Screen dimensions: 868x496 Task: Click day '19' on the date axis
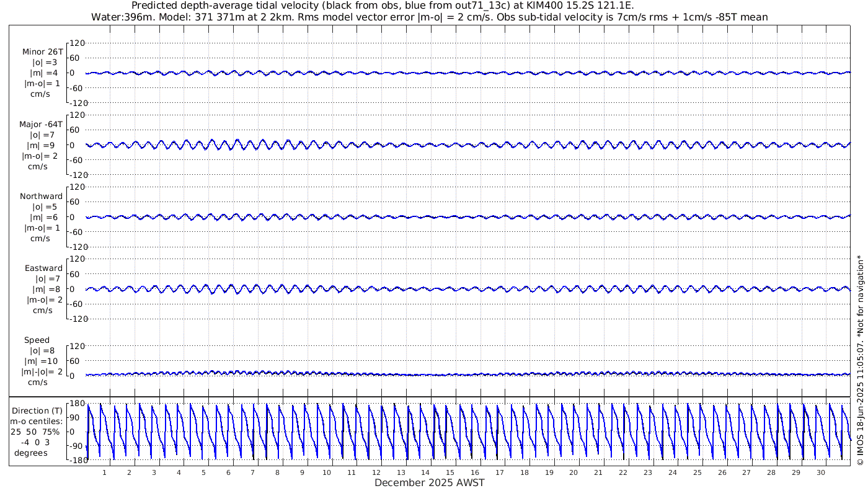pos(549,472)
